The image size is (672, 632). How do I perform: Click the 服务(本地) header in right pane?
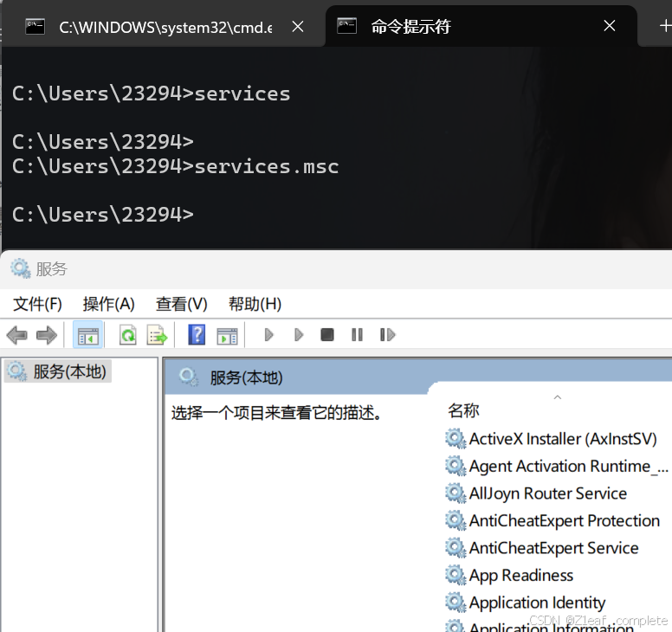coord(246,378)
